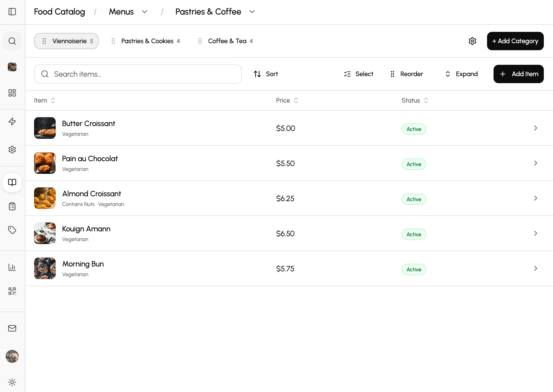Click the search icon in sidebar
Image resolution: width=553 pixels, height=392 pixels.
(12, 41)
